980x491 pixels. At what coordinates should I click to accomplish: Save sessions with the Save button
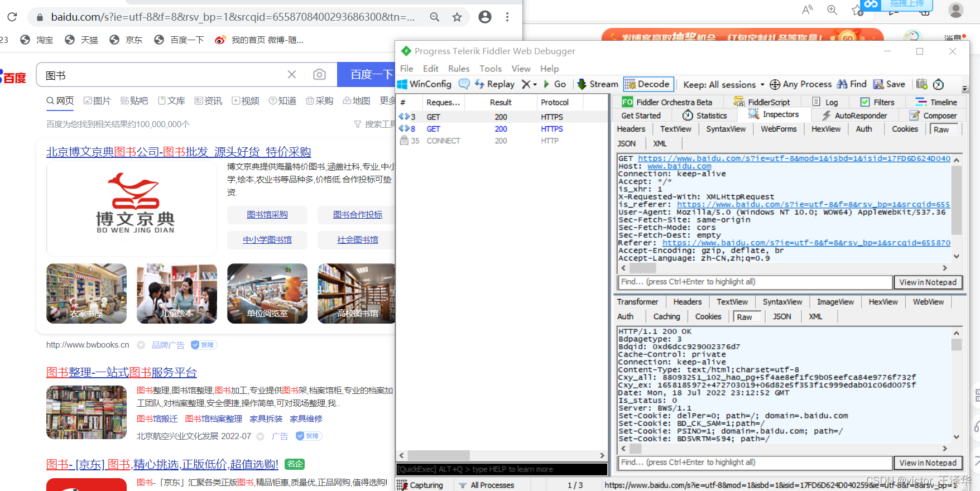[x=890, y=84]
